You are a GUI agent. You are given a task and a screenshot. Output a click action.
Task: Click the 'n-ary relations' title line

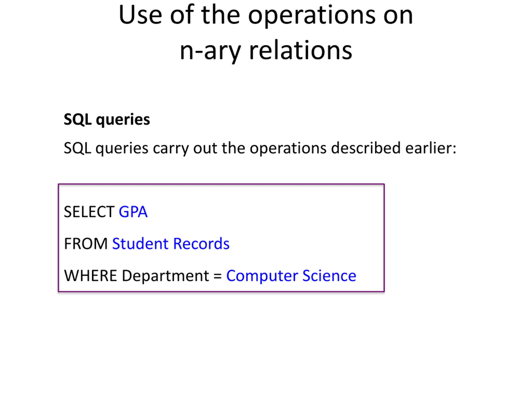pos(266,51)
